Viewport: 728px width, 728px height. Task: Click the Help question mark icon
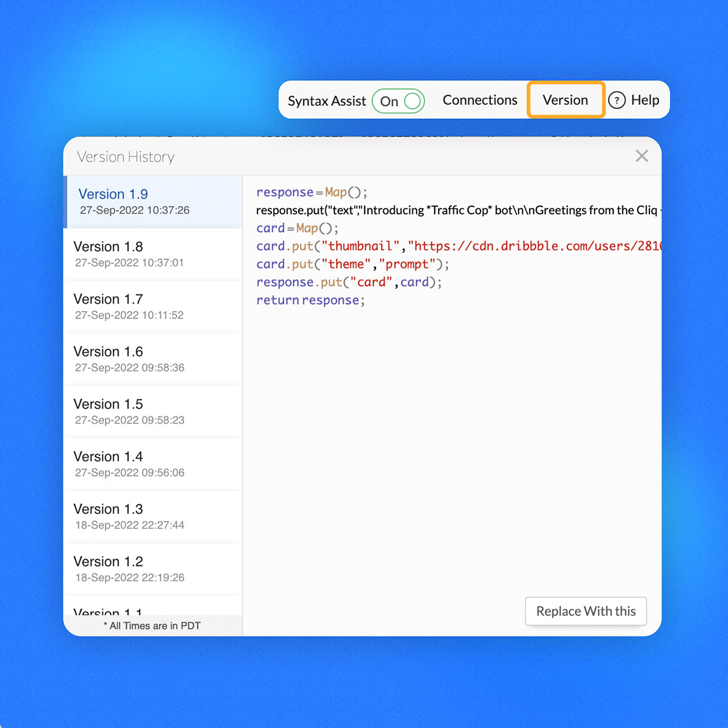[617, 100]
